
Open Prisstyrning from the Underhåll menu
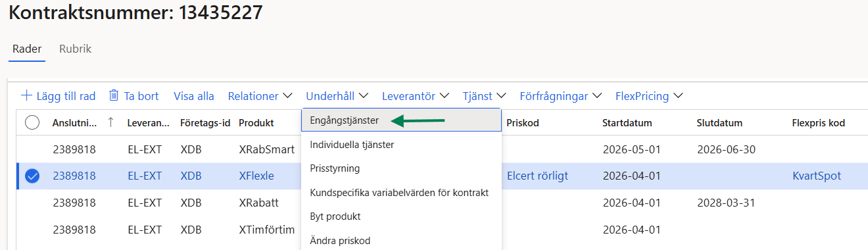point(401,168)
